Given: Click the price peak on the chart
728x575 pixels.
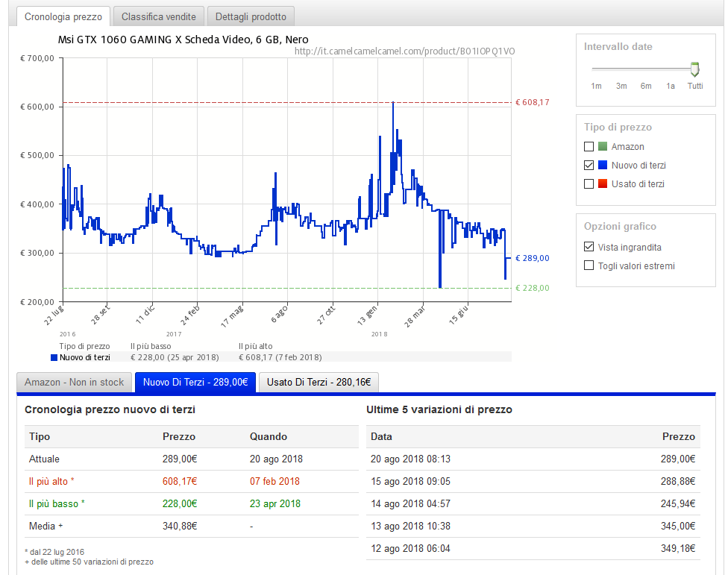Looking at the screenshot, I should tap(393, 103).
